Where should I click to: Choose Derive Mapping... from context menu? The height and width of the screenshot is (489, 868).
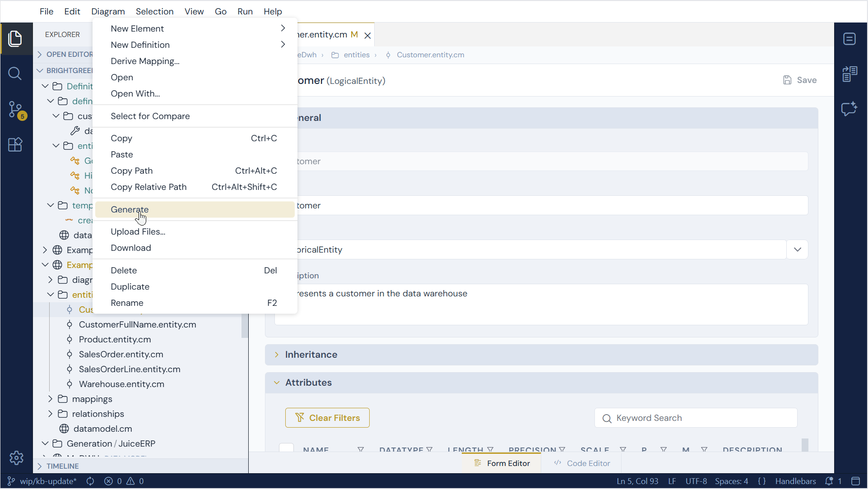[195, 61]
